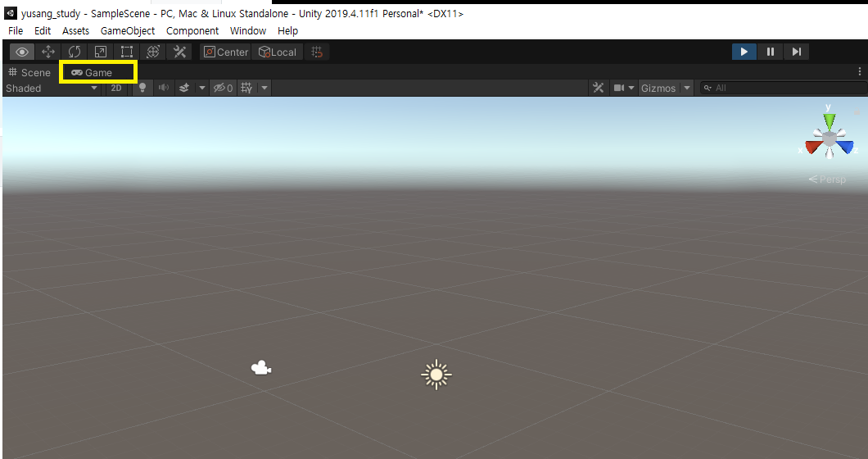
Task: Toggle hidden objects visibility counter
Action: pos(224,89)
